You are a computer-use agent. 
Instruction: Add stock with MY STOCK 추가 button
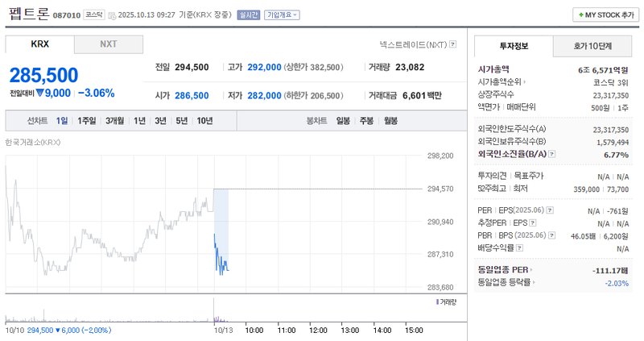604,15
